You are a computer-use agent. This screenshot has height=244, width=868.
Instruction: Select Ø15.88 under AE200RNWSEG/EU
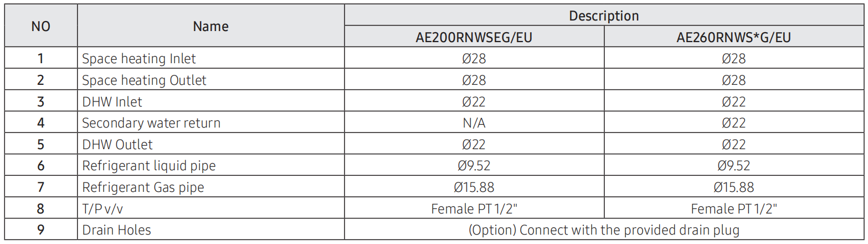474,187
